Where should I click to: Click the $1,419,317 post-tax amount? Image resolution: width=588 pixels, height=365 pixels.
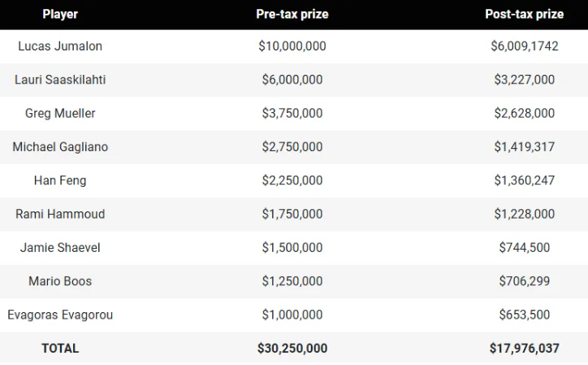(x=525, y=147)
